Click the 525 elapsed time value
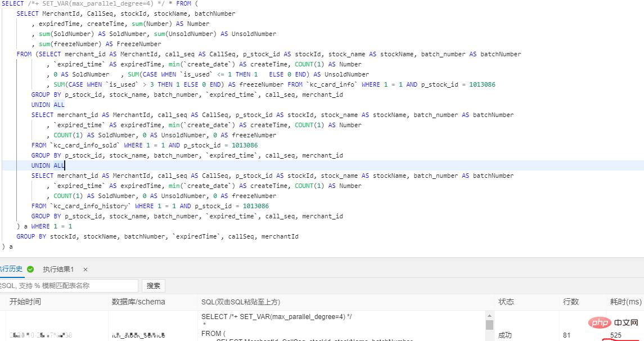The image size is (644, 341). [615, 335]
